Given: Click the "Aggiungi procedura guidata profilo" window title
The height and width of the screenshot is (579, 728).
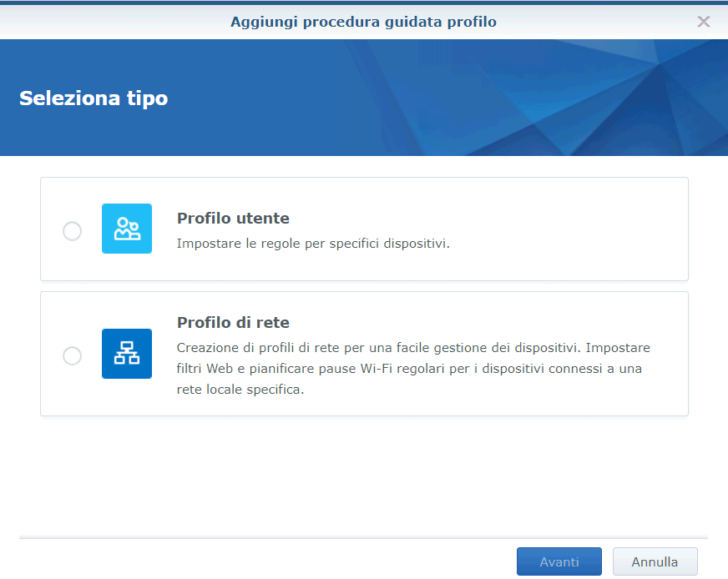Looking at the screenshot, I should point(363,22).
